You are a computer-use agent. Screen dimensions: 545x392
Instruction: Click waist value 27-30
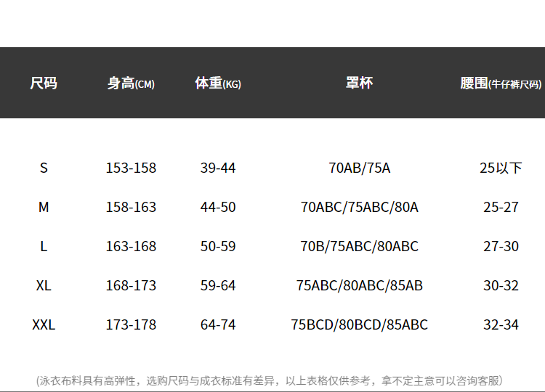501,247
